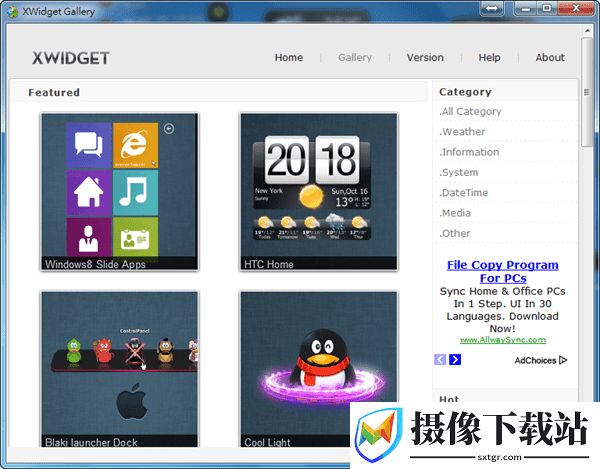Click the Internet Explorer orange tile
The width and height of the screenshot is (600, 469).
[x=135, y=145]
